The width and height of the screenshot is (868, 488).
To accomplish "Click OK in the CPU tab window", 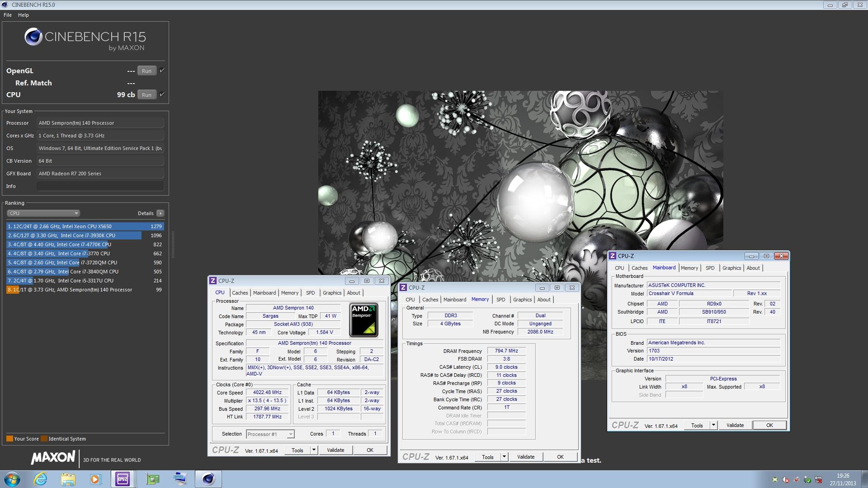I will coord(370,450).
